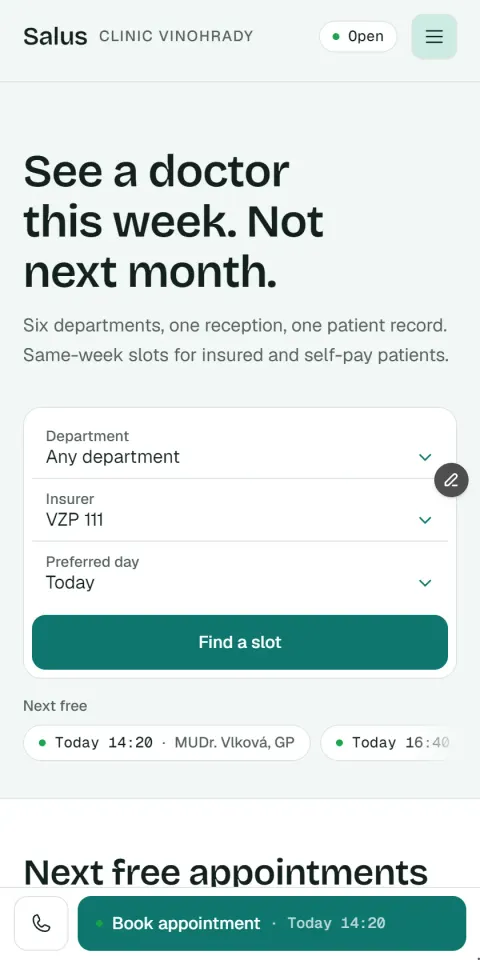The width and height of the screenshot is (480, 960).
Task: Click the Open status badge
Action: click(358, 37)
